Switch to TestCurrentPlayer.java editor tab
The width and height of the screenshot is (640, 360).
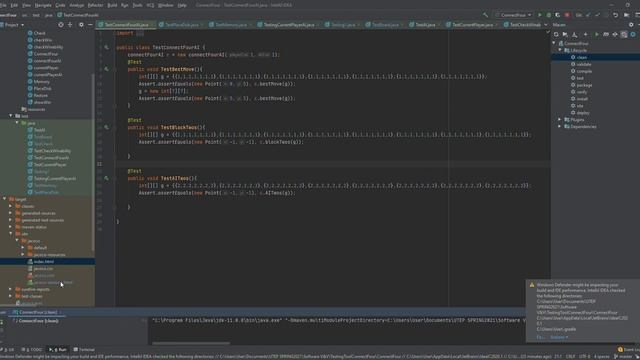[x=472, y=25]
